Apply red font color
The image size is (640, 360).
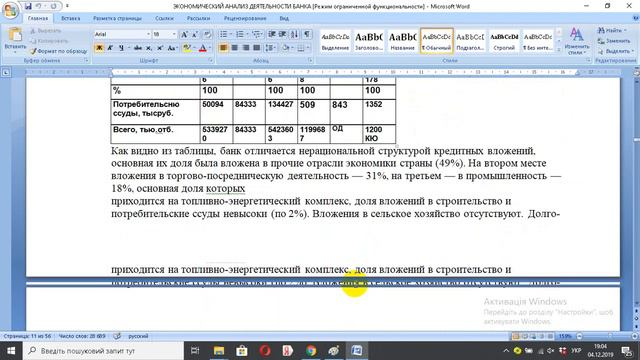click(x=202, y=48)
